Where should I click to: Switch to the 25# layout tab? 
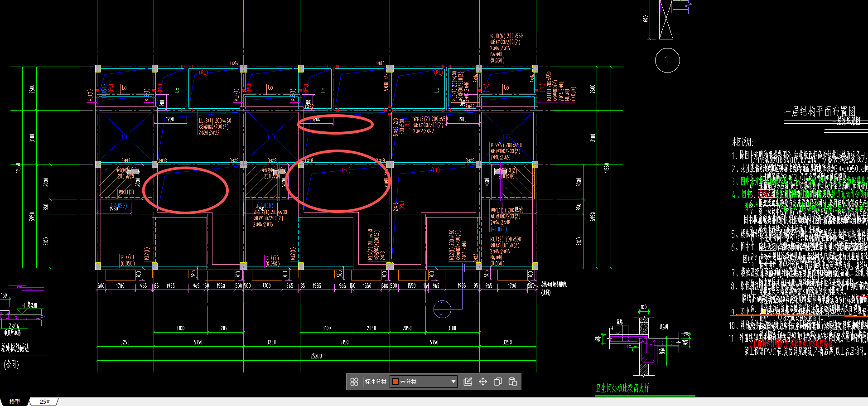[44, 401]
